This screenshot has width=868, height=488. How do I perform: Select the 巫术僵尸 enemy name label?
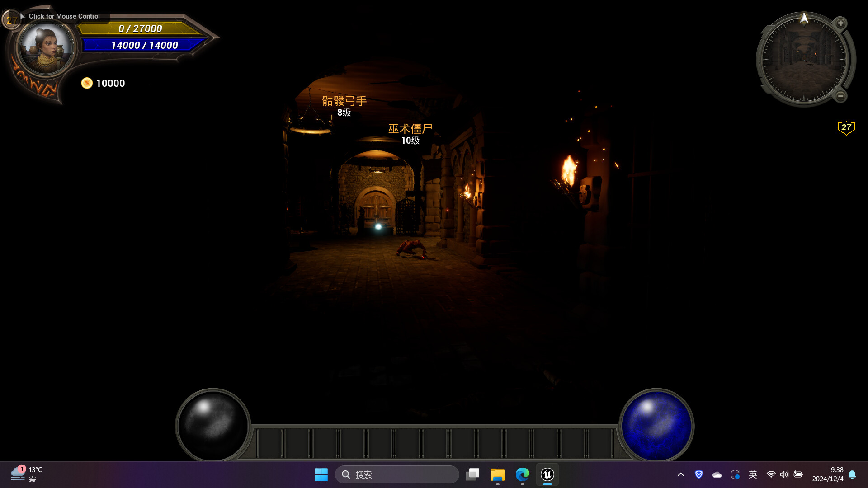coord(410,129)
